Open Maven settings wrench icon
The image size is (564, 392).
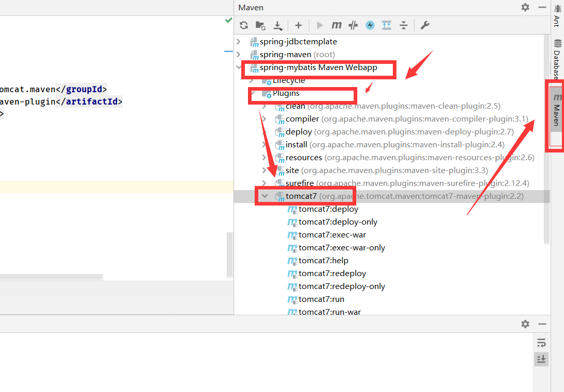coord(425,25)
